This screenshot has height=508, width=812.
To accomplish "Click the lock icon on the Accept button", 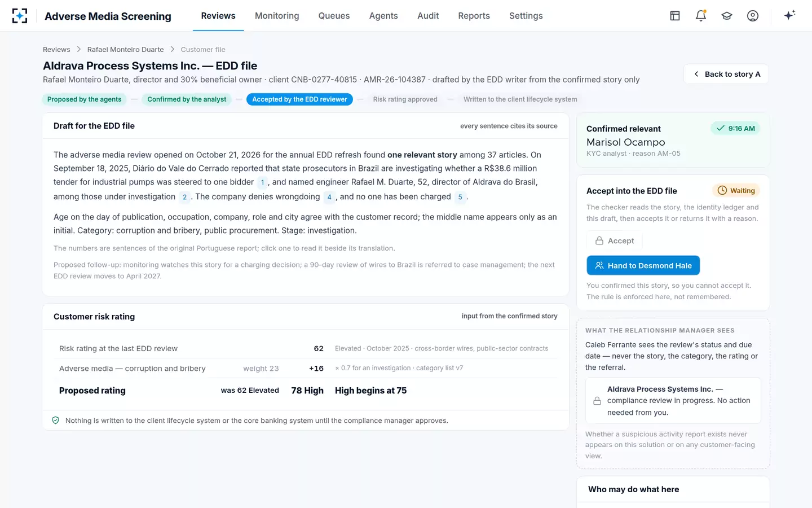I will pyautogui.click(x=599, y=241).
